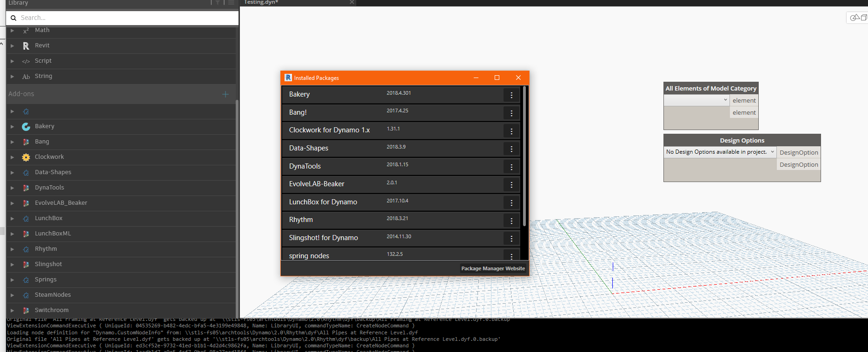Click the Bang package icon in library
Screen dimensions: 868x352
coord(26,142)
